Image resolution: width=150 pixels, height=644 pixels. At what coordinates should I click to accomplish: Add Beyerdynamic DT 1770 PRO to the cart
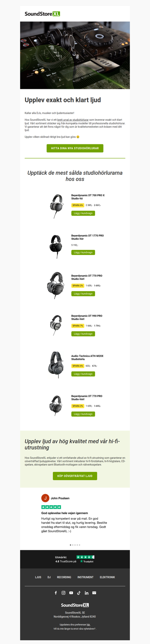pos(83,252)
